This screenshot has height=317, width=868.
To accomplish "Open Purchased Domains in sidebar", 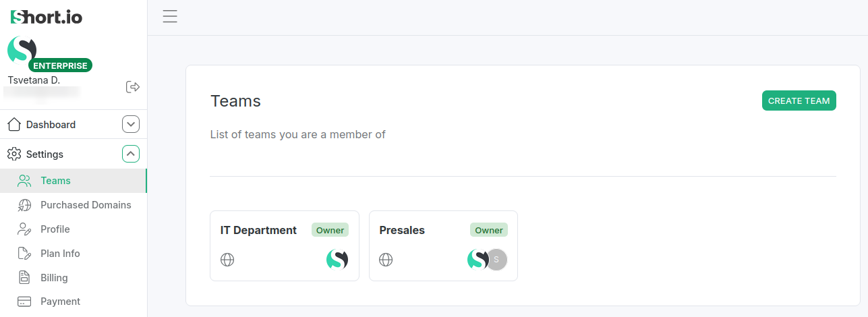I will pos(86,205).
